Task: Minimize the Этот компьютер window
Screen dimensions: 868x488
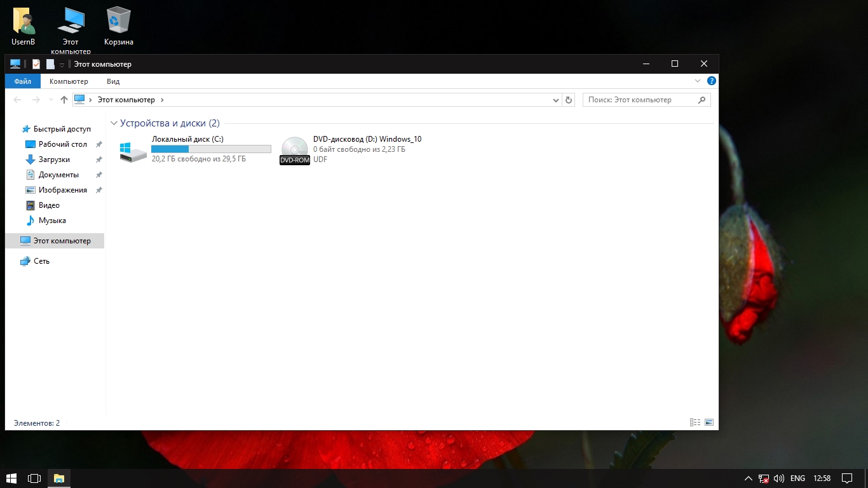Action: coord(646,64)
